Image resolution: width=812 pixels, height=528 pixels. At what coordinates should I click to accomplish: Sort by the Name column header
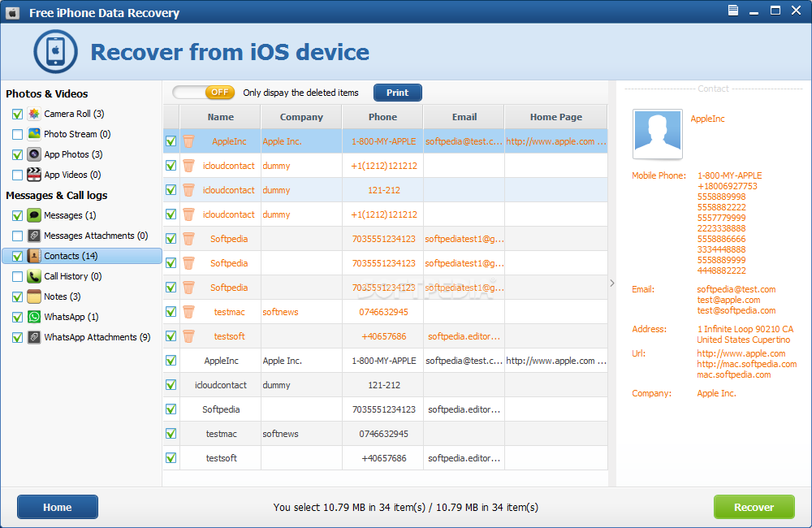pyautogui.click(x=221, y=117)
